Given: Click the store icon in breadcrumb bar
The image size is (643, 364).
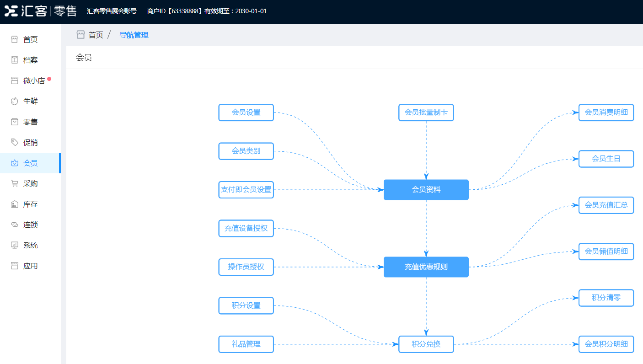Looking at the screenshot, I should pyautogui.click(x=80, y=35).
